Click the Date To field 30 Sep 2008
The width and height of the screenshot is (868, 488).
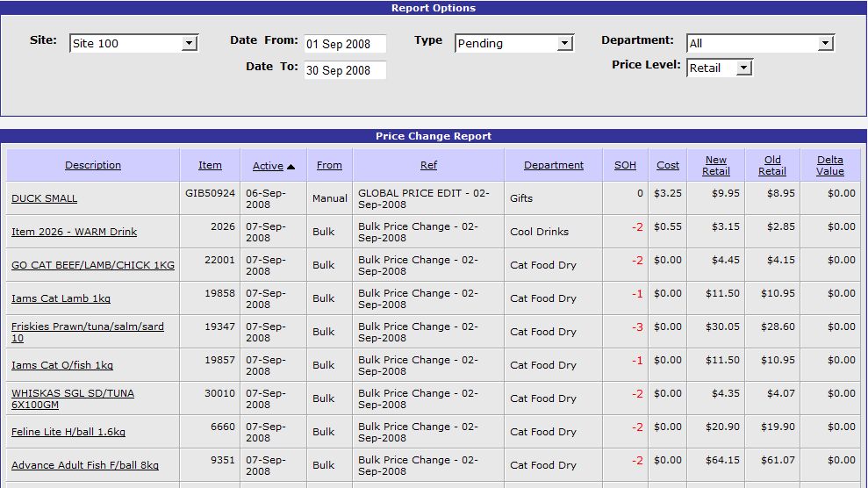[345, 70]
